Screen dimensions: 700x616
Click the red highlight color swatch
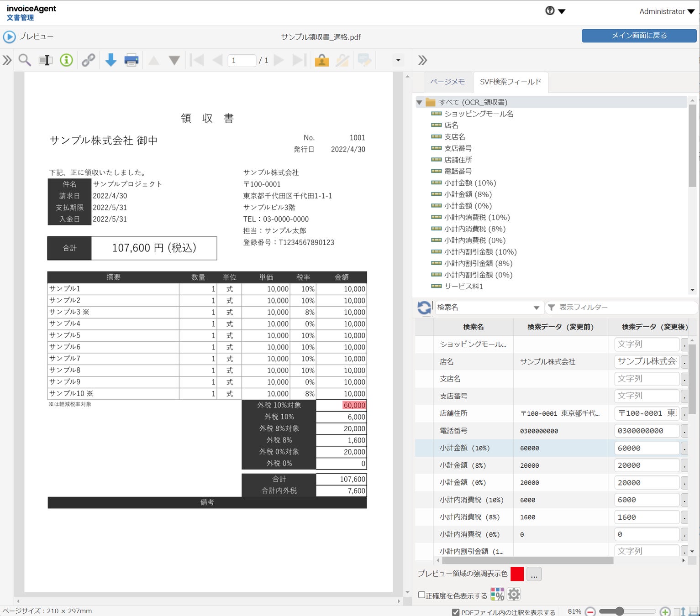[x=517, y=574]
